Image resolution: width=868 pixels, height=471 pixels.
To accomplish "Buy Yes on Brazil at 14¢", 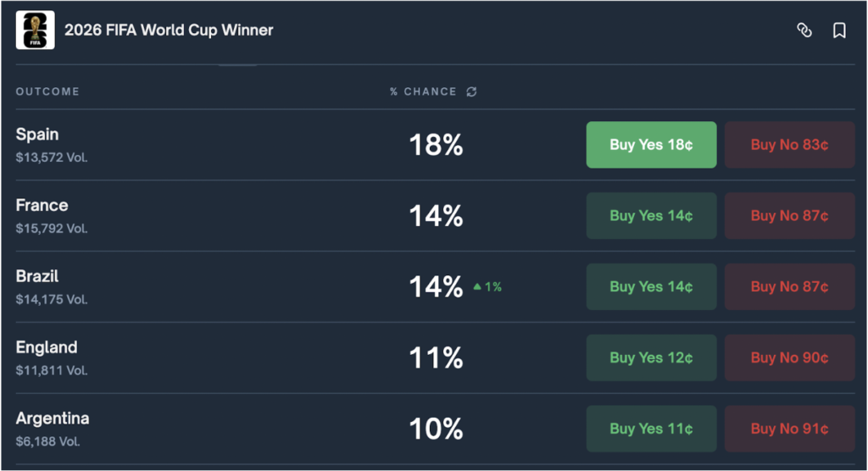I will [x=651, y=286].
